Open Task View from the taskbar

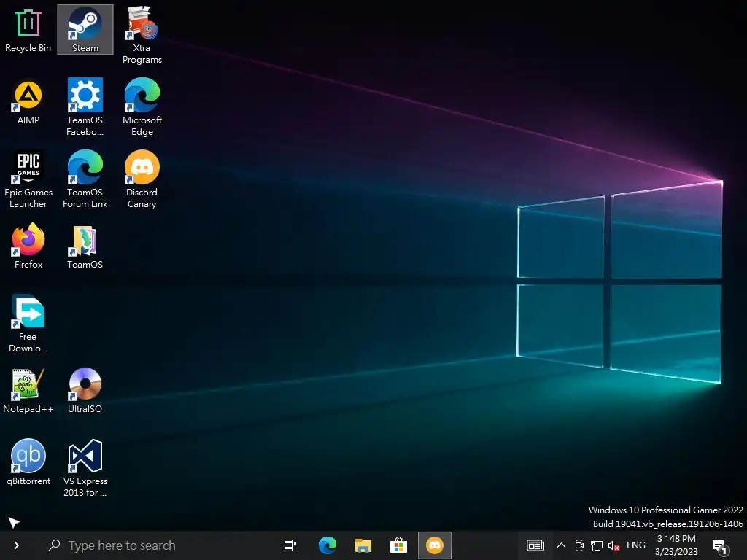290,545
